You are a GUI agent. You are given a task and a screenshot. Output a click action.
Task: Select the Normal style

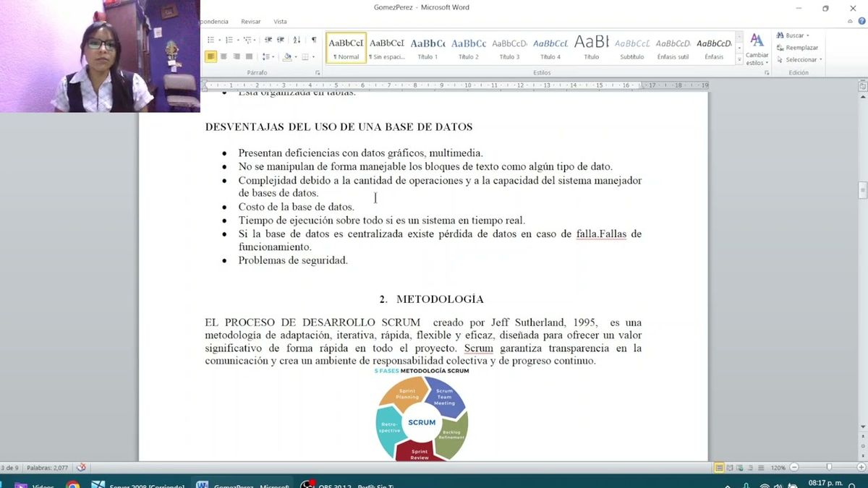point(346,48)
